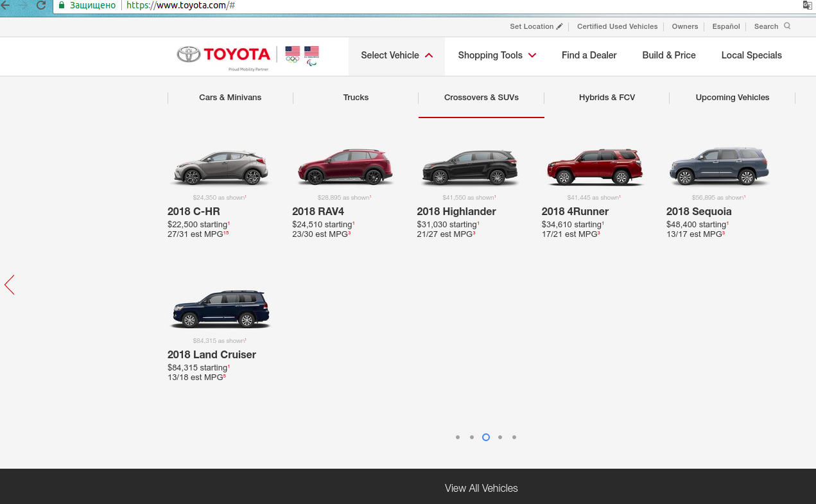The image size is (816, 504).
Task: Select the 2018 Highlander car image
Action: click(470, 167)
